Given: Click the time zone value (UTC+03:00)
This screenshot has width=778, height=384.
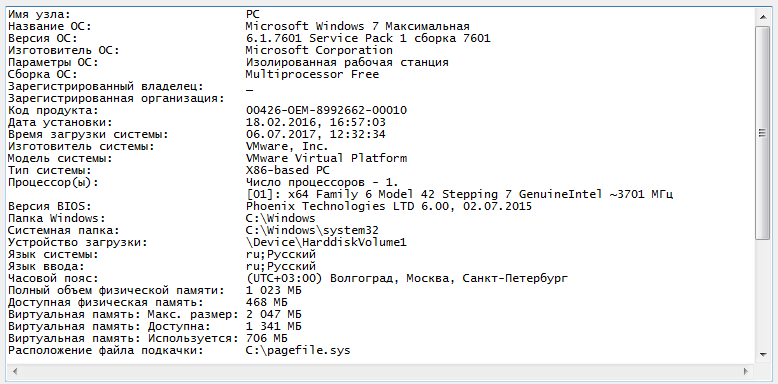Looking at the screenshot, I should click(284, 278).
